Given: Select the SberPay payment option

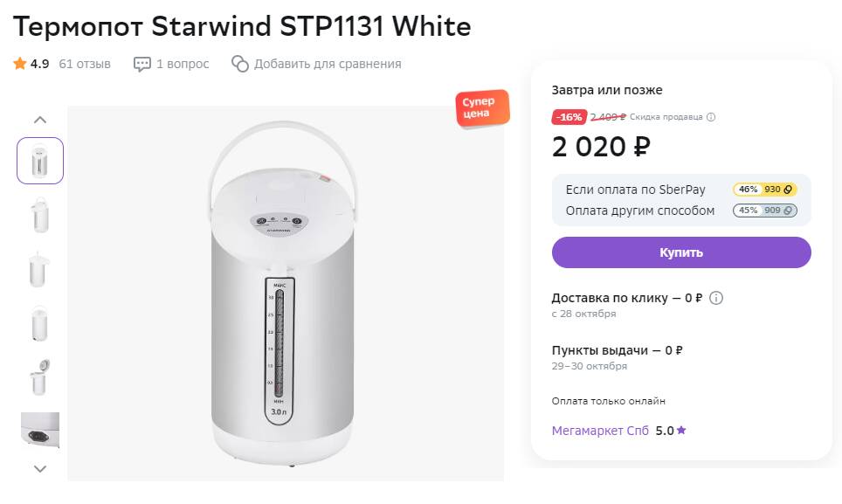Looking at the screenshot, I should coord(635,190).
